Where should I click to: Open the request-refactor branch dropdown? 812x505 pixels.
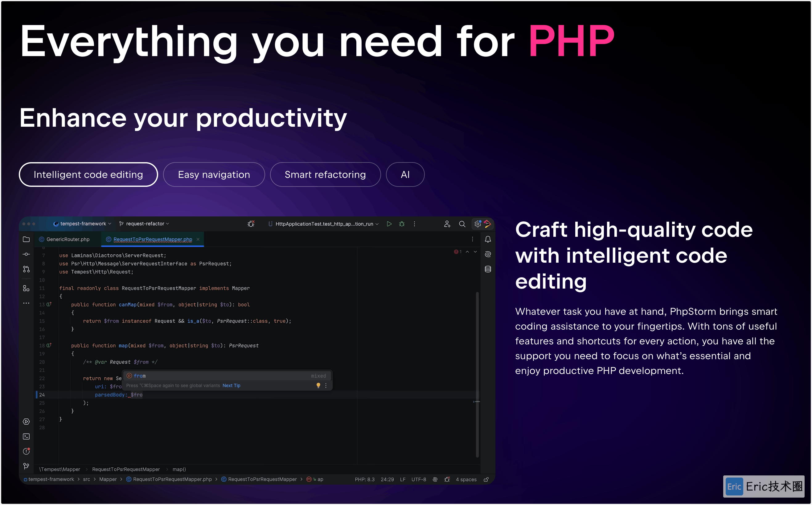coord(144,224)
